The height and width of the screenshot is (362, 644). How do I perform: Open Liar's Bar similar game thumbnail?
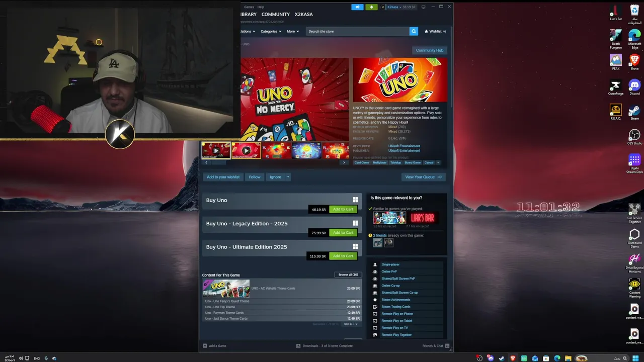[422, 218]
